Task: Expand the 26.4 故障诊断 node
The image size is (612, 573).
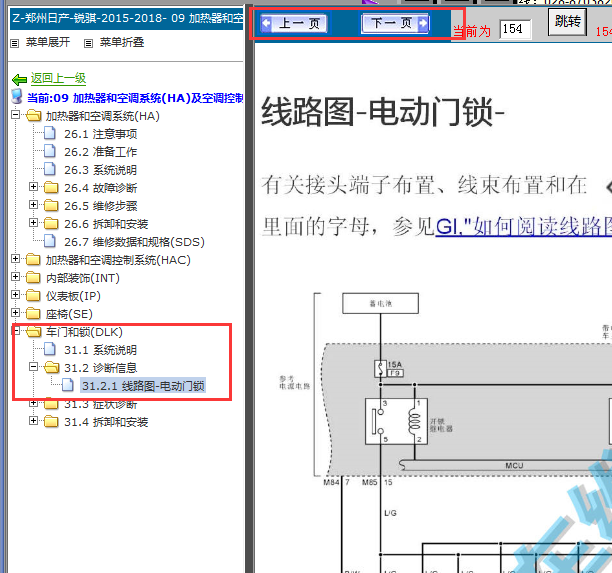Action: 34,187
